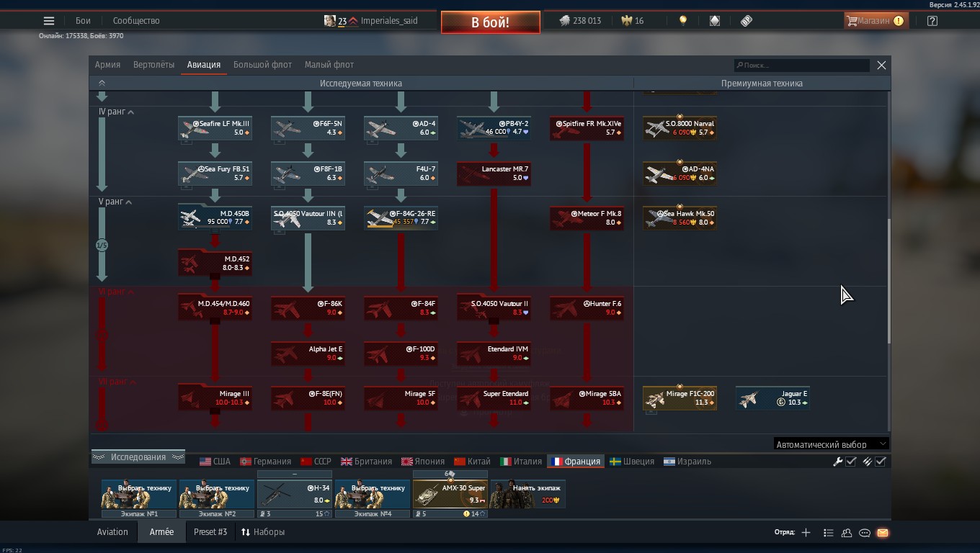Click Нанять экипаж to recruit crew

(528, 494)
